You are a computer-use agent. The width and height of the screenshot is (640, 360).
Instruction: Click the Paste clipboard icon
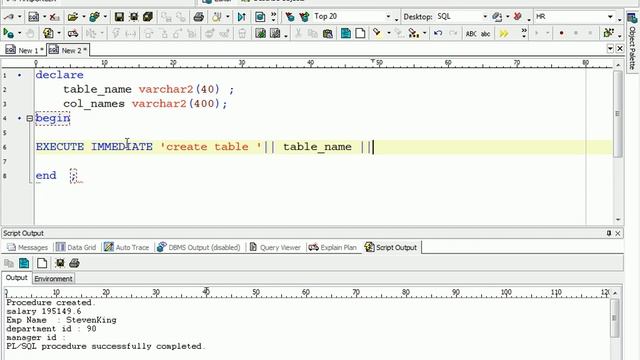327,33
